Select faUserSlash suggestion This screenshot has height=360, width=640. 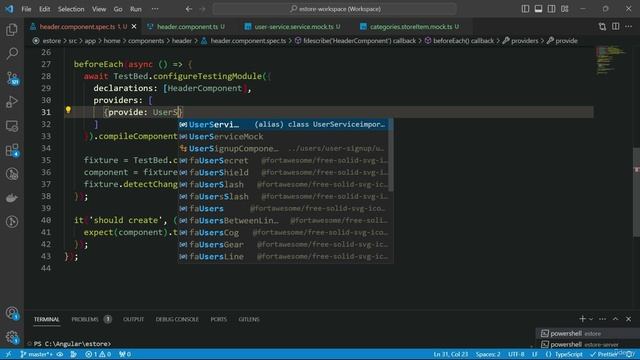click(284, 184)
